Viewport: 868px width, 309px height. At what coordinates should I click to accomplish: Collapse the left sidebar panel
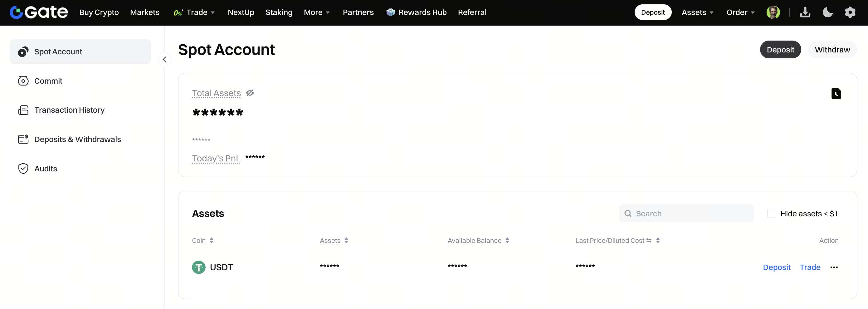coord(164,60)
